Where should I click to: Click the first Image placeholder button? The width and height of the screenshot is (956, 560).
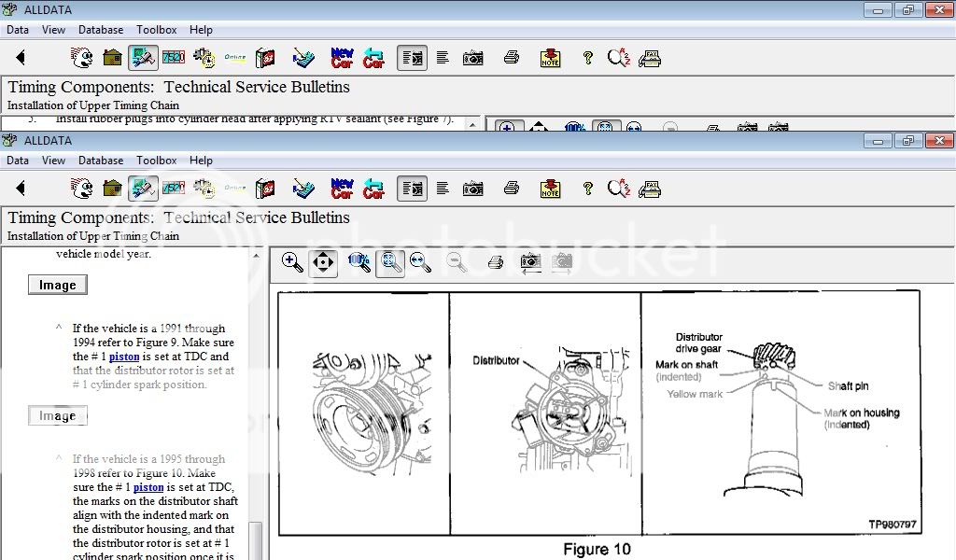click(57, 284)
